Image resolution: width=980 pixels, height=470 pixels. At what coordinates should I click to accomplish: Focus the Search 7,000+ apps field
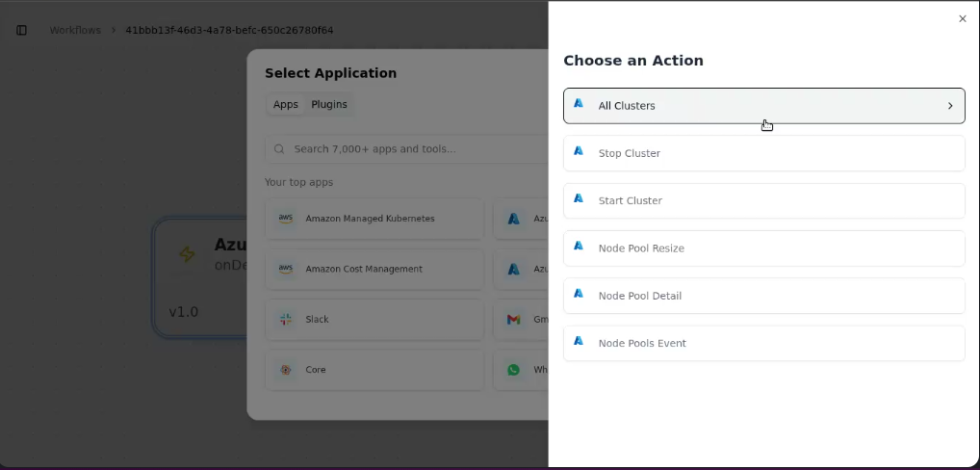click(x=406, y=148)
